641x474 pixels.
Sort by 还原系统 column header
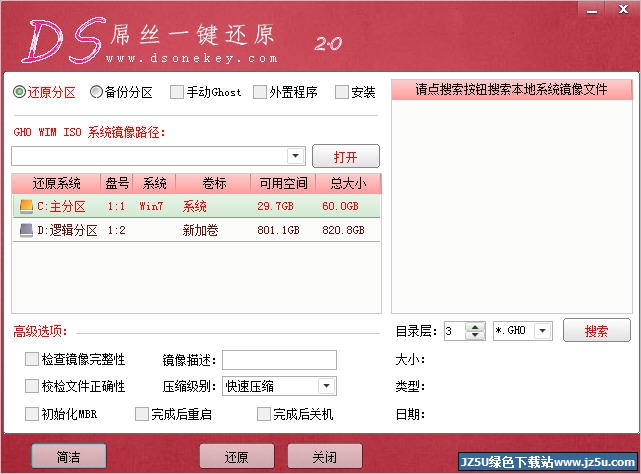56,183
